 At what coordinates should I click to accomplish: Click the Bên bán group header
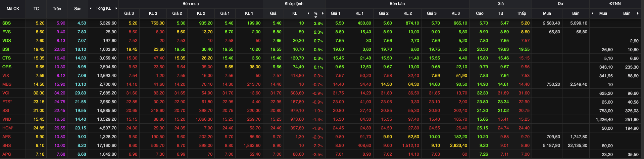coord(397,4)
